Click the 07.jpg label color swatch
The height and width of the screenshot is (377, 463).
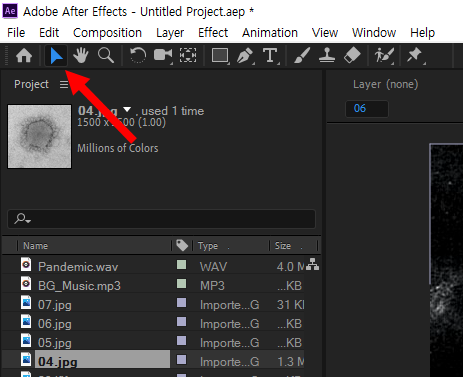click(x=181, y=303)
